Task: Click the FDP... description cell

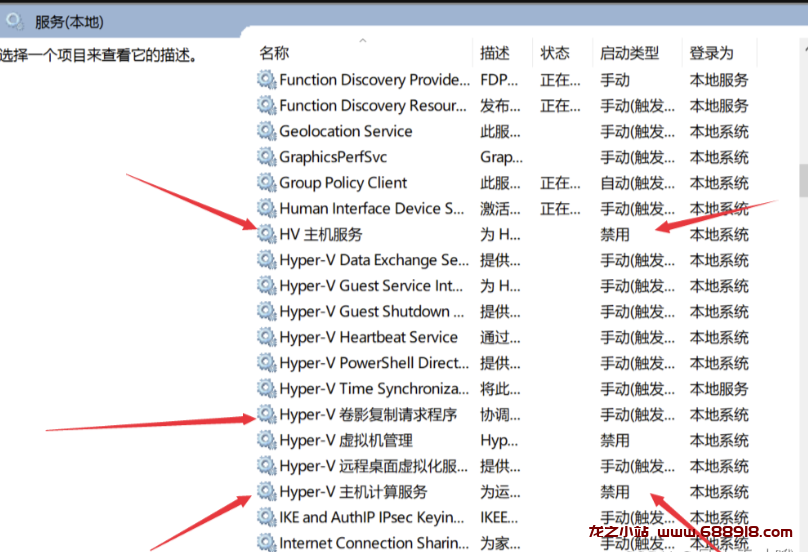Action: (x=499, y=80)
